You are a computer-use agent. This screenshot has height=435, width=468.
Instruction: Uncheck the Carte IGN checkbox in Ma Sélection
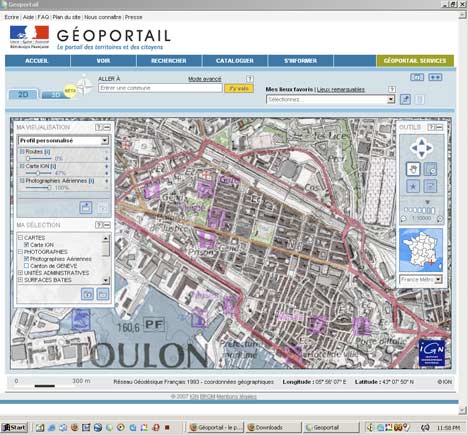pos(27,245)
